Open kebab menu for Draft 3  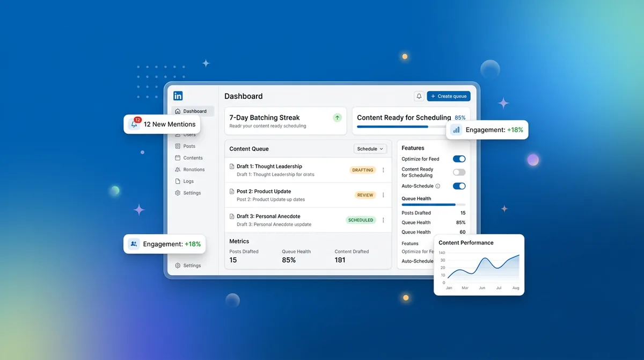383,220
